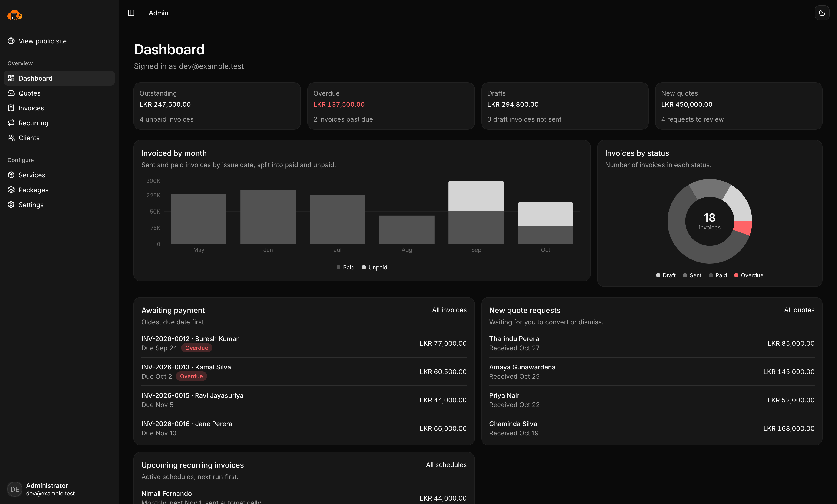Open invoice INV-2026-0016 · Jane Perera

[x=304, y=428]
